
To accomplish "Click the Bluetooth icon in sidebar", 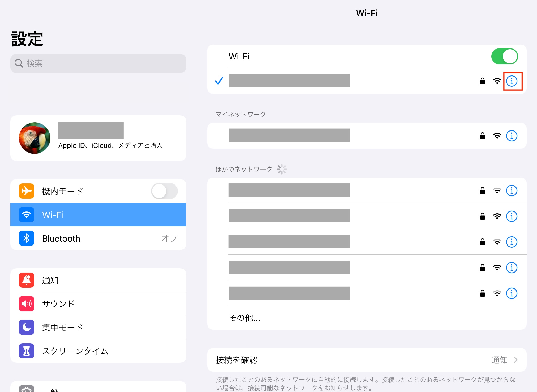I will click(x=26, y=238).
